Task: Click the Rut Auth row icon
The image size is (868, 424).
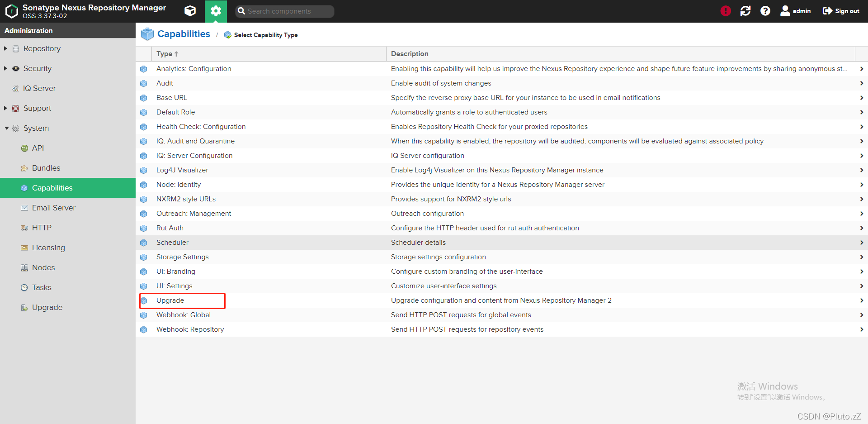Action: click(x=144, y=228)
